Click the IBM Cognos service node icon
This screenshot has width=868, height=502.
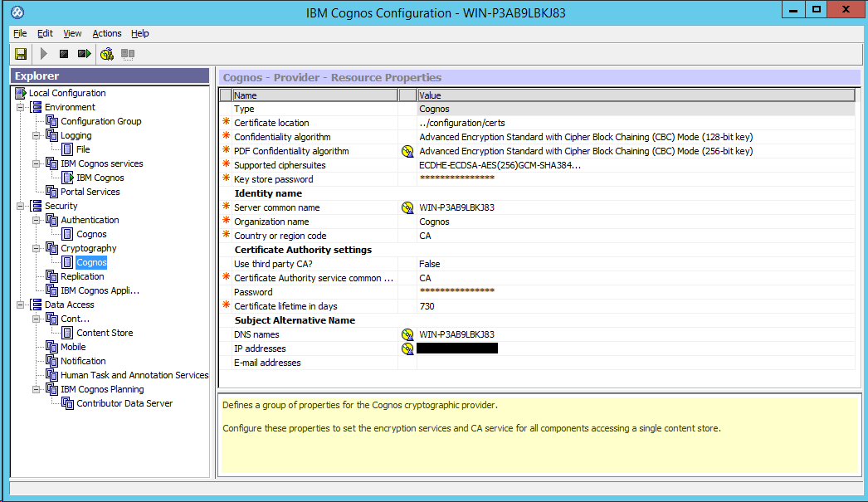click(x=67, y=178)
